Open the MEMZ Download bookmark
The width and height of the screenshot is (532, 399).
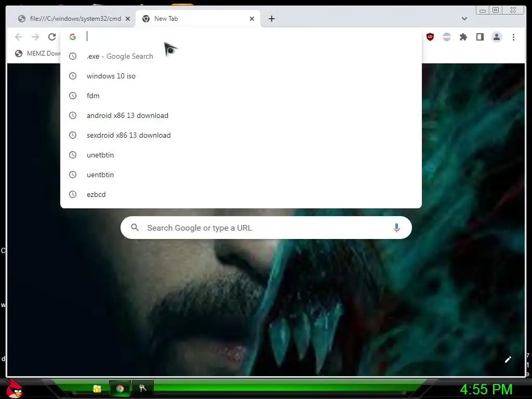[37, 54]
